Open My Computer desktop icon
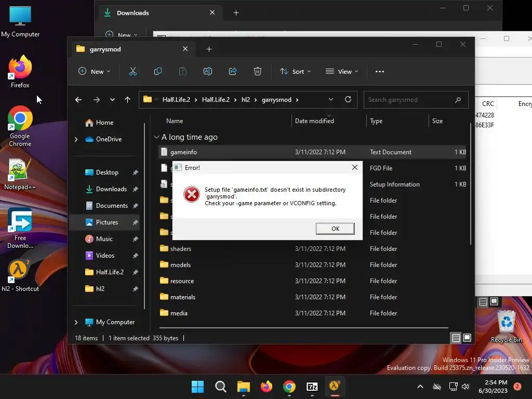 20,22
